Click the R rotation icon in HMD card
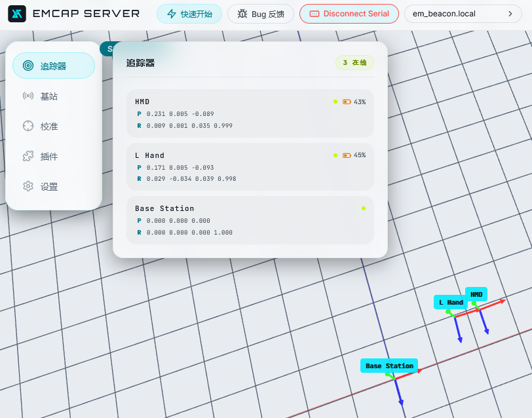Screen dimensions: 532x418 click(x=139, y=126)
